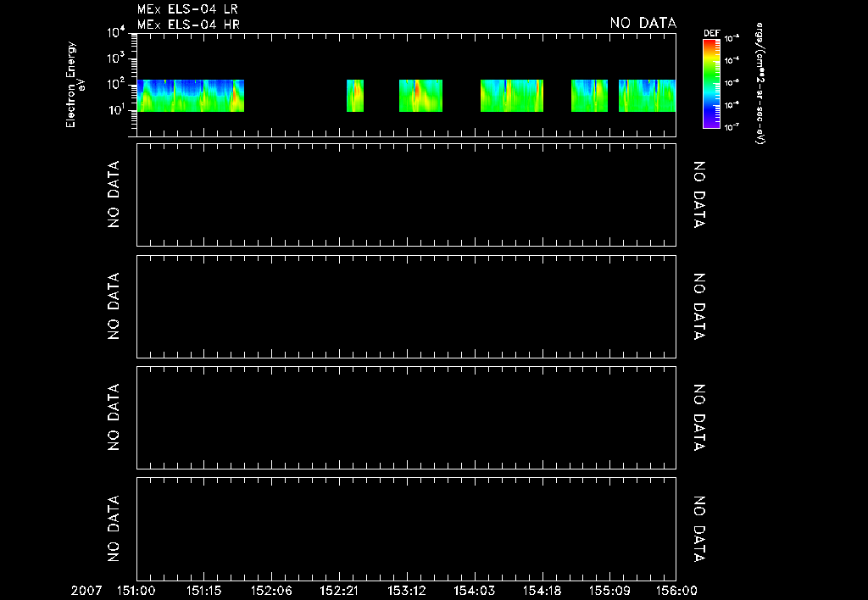The width and height of the screenshot is (868, 600).
Task: Select the horizontal NO DATA text above the spectrogram
Action: (x=643, y=23)
